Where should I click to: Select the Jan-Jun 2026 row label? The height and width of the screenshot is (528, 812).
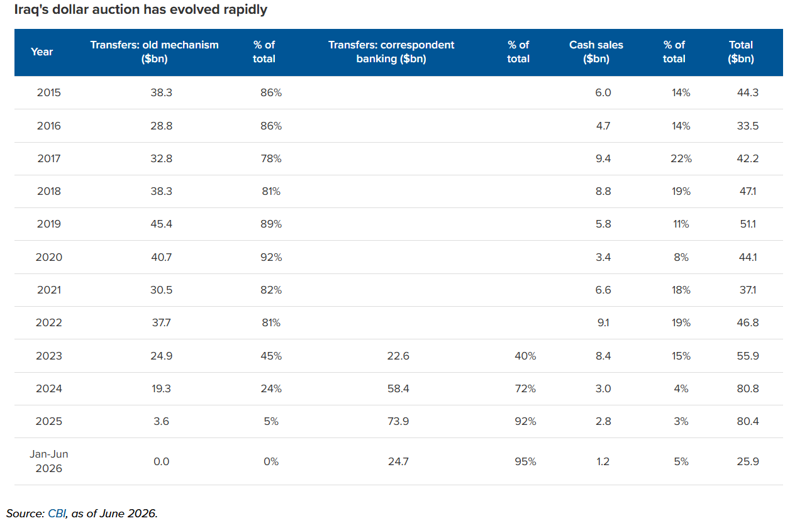tap(49, 461)
